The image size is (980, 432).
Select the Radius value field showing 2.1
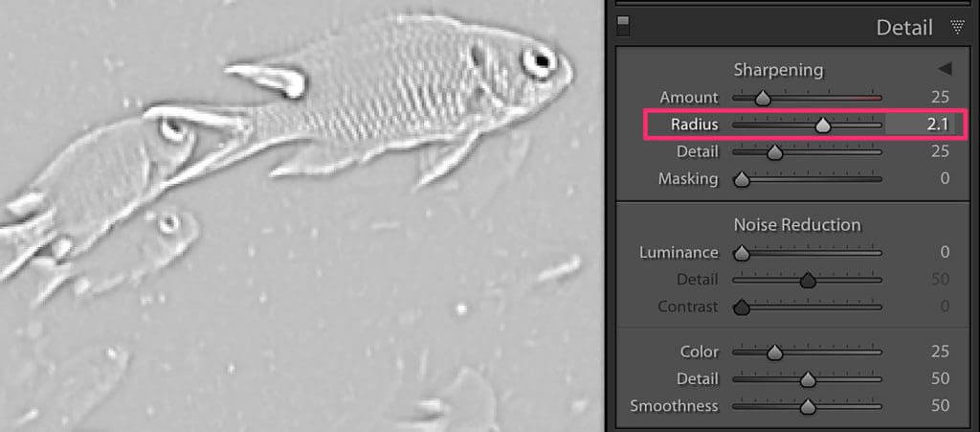920,125
